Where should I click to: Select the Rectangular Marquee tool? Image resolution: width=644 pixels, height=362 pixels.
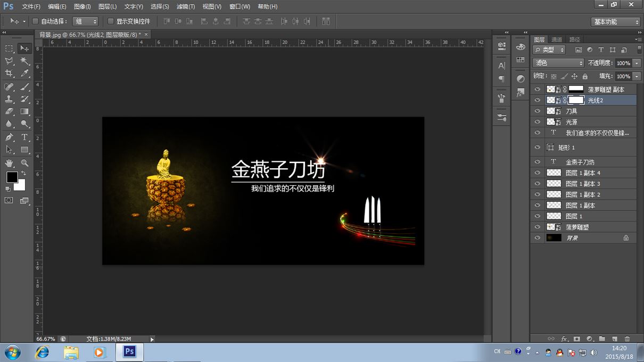pyautogui.click(x=9, y=48)
